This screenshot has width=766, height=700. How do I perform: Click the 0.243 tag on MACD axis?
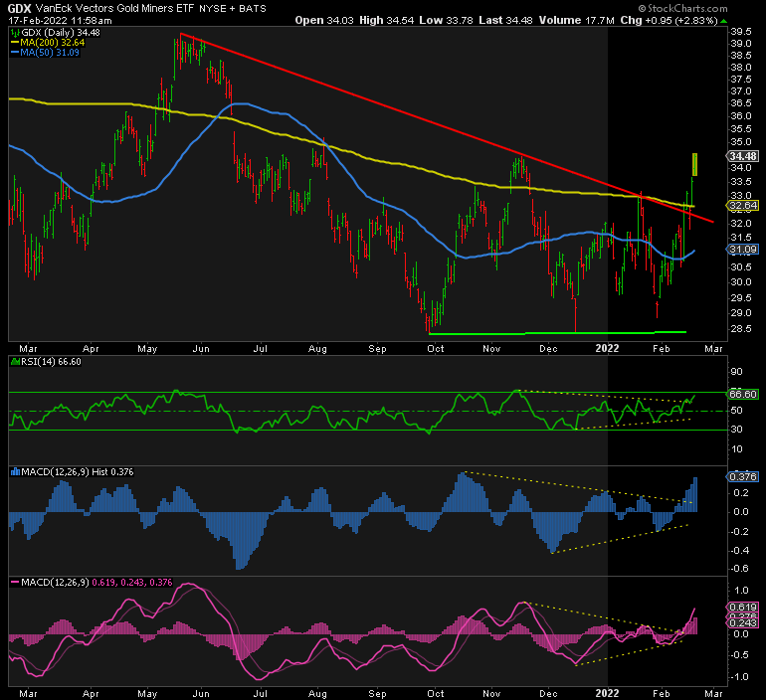coord(742,623)
